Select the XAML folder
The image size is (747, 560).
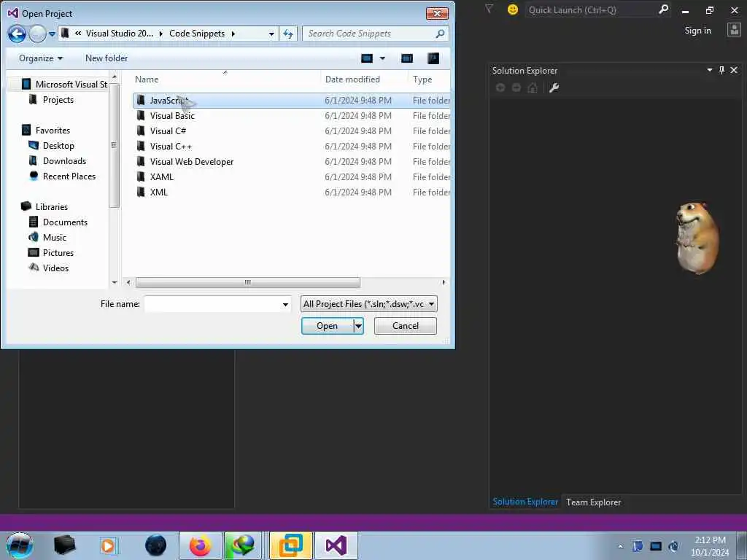coord(291,176)
